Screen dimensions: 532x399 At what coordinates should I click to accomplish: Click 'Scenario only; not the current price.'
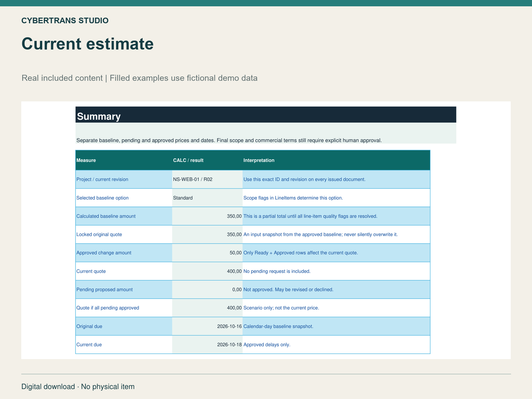(x=281, y=308)
